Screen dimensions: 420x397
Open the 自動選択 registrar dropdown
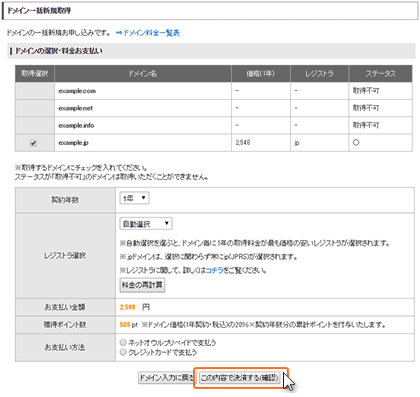[x=146, y=224]
